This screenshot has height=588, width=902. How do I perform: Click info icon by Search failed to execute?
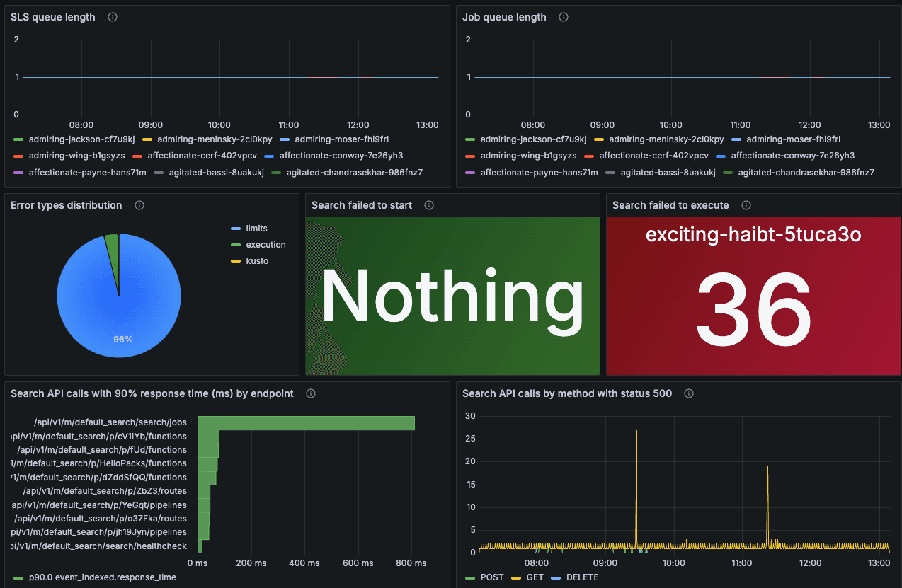746,205
